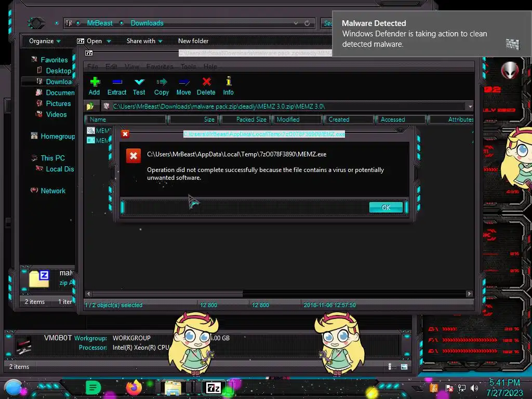Open the Organize dropdown in Explorer
Screen dimensions: 532x399
[x=45, y=41]
